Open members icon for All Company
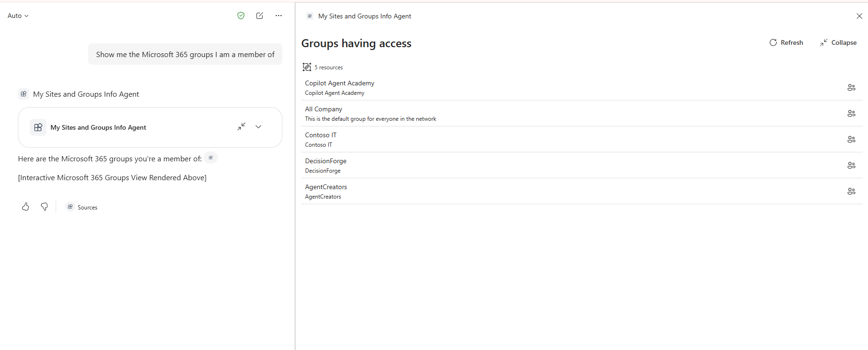 coord(851,113)
